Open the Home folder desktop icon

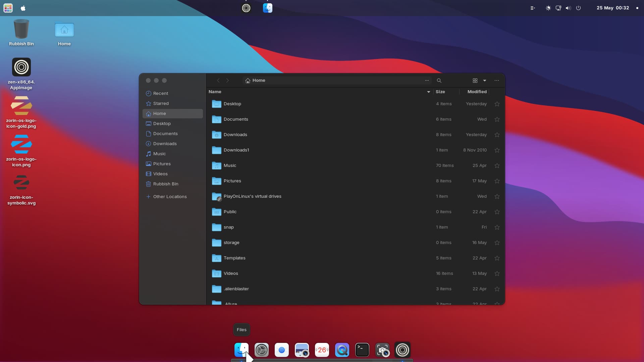64,33
